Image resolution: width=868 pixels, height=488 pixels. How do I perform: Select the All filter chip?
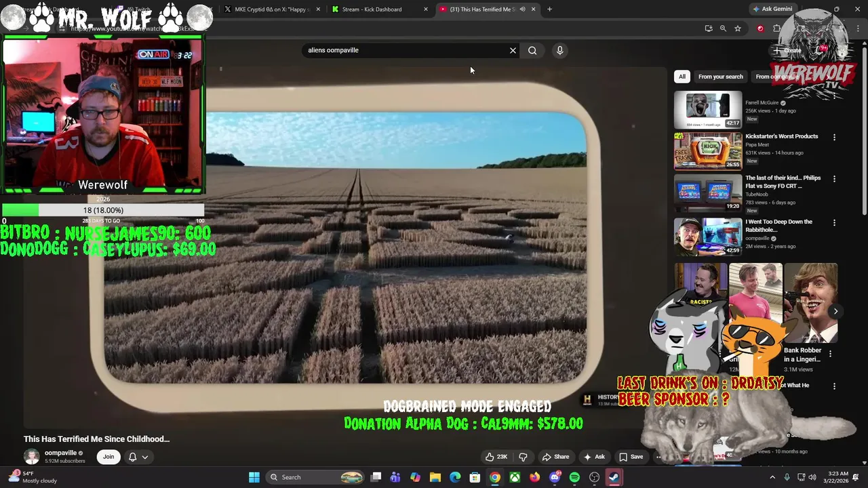click(682, 77)
